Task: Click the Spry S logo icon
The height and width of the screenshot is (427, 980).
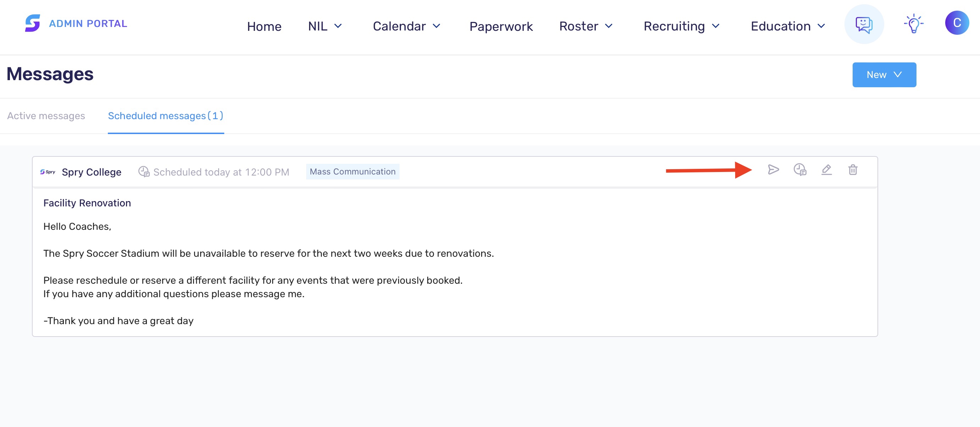Action: click(x=32, y=23)
